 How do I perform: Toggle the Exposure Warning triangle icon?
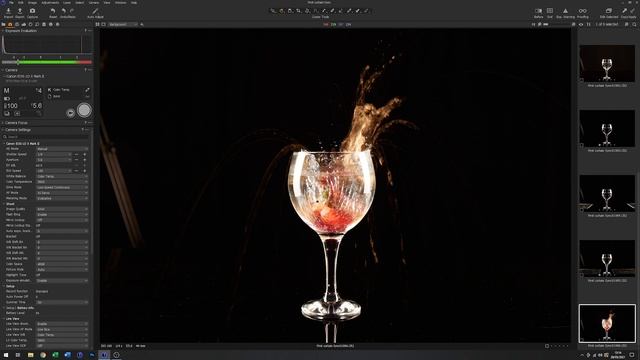(x=565, y=11)
